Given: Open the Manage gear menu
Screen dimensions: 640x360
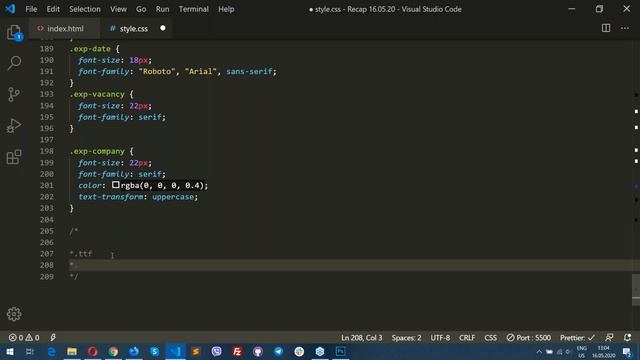Looking at the screenshot, I should point(14,314).
